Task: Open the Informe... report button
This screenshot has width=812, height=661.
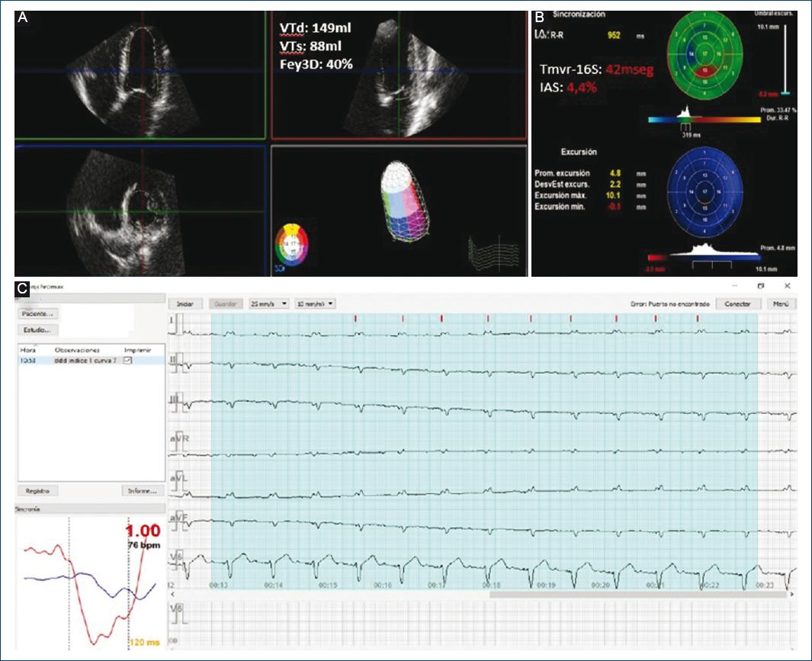Action: pos(142,491)
